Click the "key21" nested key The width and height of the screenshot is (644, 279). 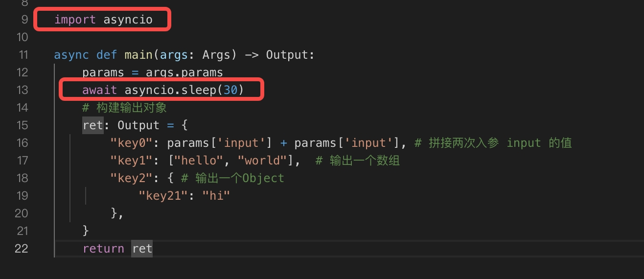tap(163, 196)
